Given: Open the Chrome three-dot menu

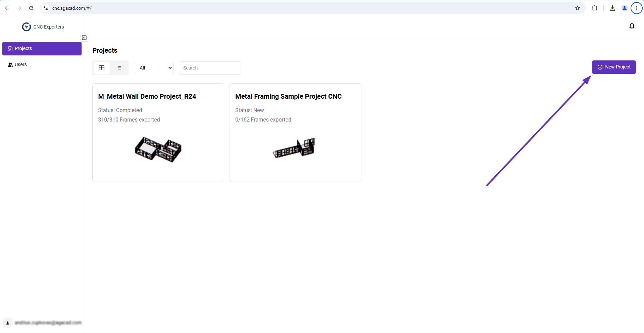Looking at the screenshot, I should [x=636, y=8].
